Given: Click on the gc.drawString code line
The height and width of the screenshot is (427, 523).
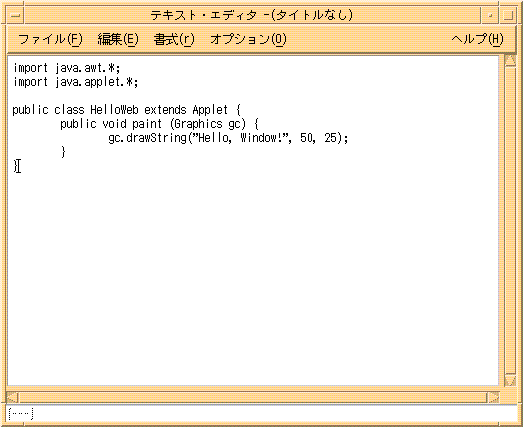Looking at the screenshot, I should click(228, 138).
